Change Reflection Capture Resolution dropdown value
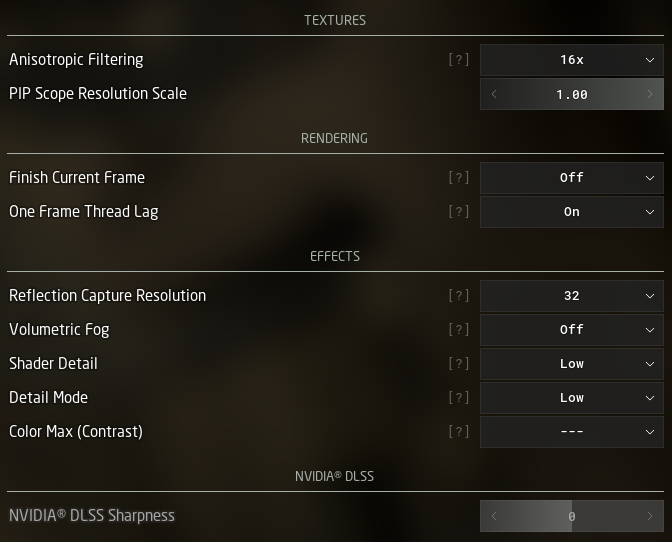The height and width of the screenshot is (542, 672). (x=571, y=296)
